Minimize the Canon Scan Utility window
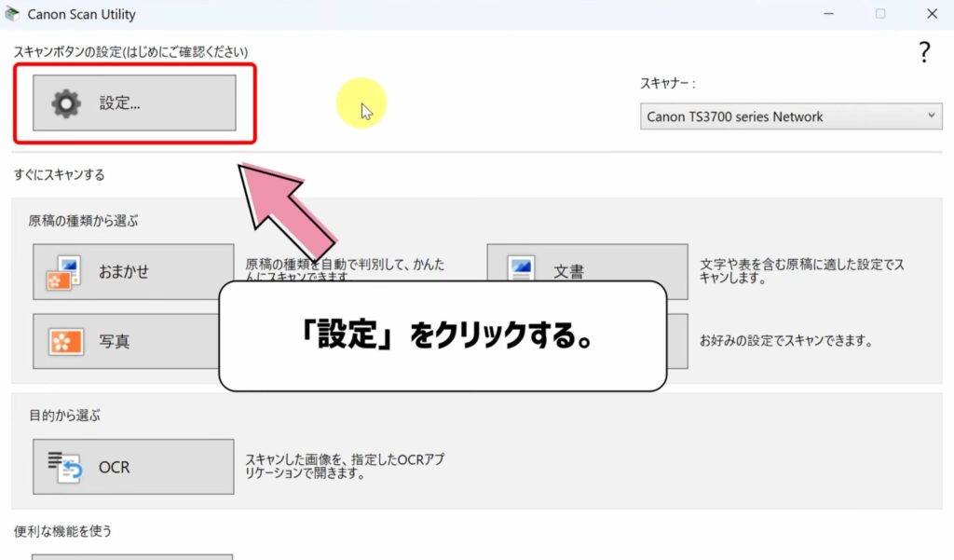The width and height of the screenshot is (954, 560). 827,14
